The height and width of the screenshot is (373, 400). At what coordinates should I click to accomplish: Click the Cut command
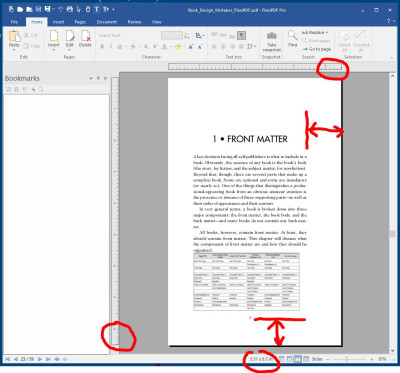pos(30,35)
